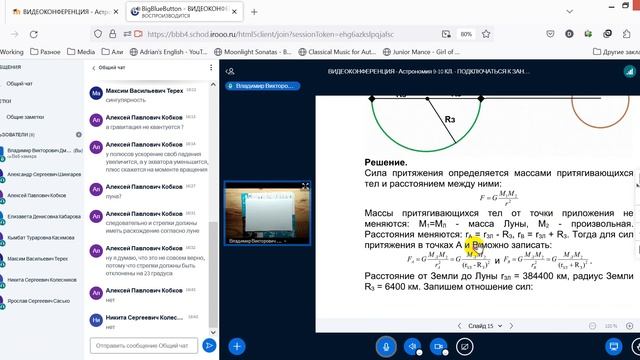Select Алексей Павлович Кобков's message луна?
640x360 pixels.
coord(113,196)
